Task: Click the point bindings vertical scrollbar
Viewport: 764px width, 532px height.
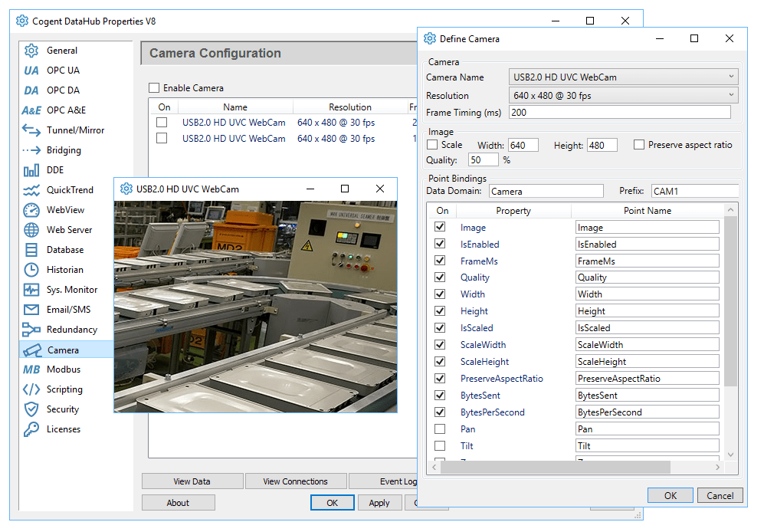Action: 730,300
